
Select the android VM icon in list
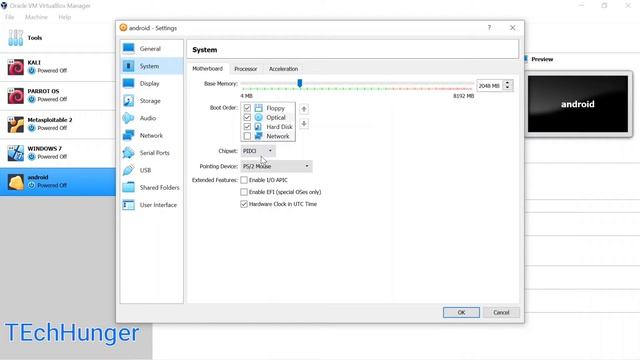[16, 182]
